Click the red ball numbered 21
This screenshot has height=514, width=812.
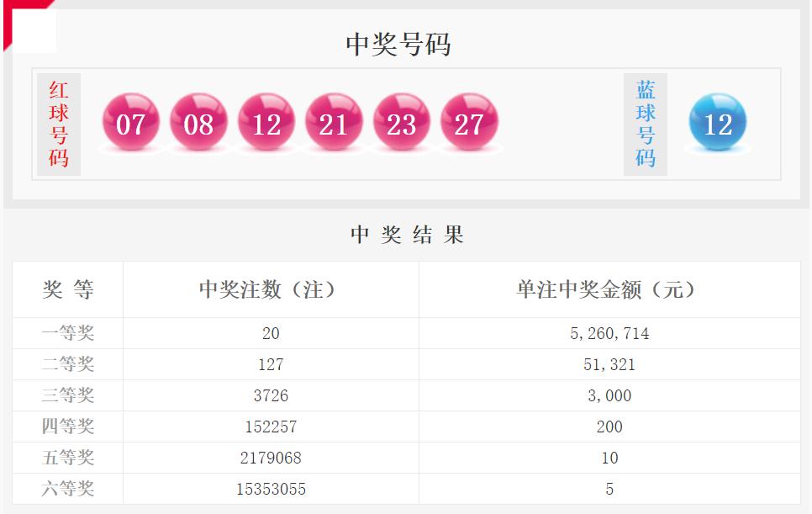pos(334,122)
